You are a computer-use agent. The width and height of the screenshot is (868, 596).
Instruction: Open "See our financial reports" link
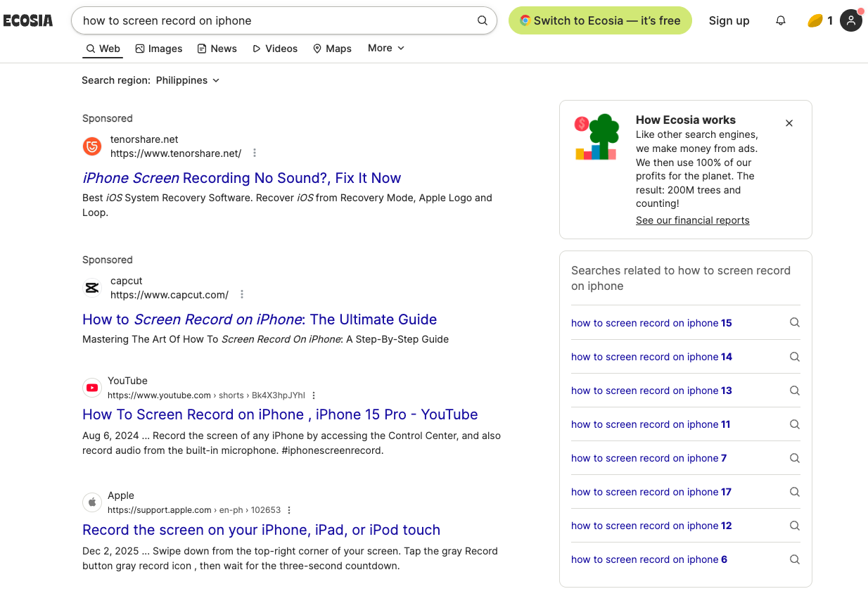pos(692,220)
